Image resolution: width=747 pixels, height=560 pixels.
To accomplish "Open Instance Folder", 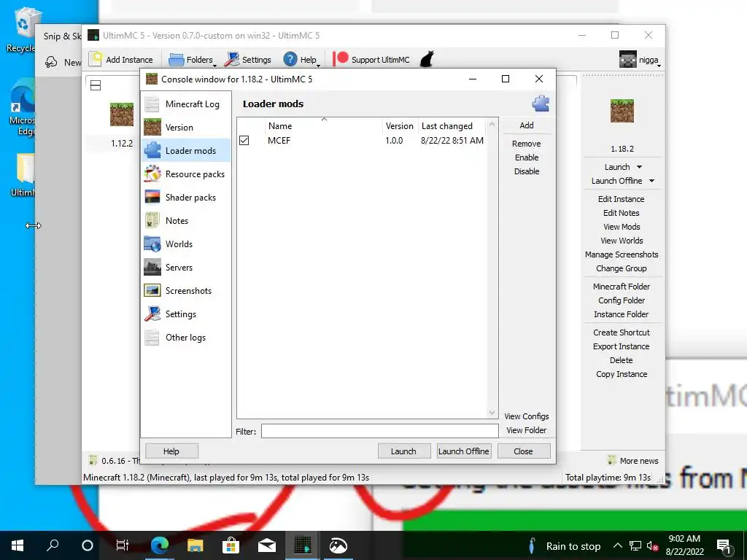I will (x=622, y=314).
